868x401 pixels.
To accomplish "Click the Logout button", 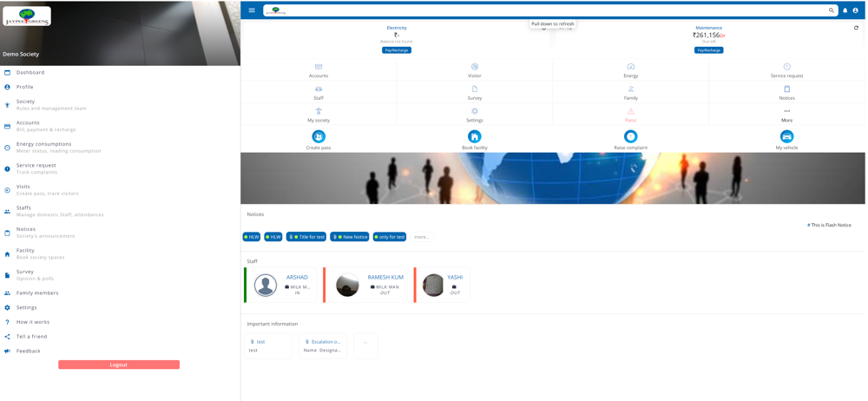I will (119, 365).
